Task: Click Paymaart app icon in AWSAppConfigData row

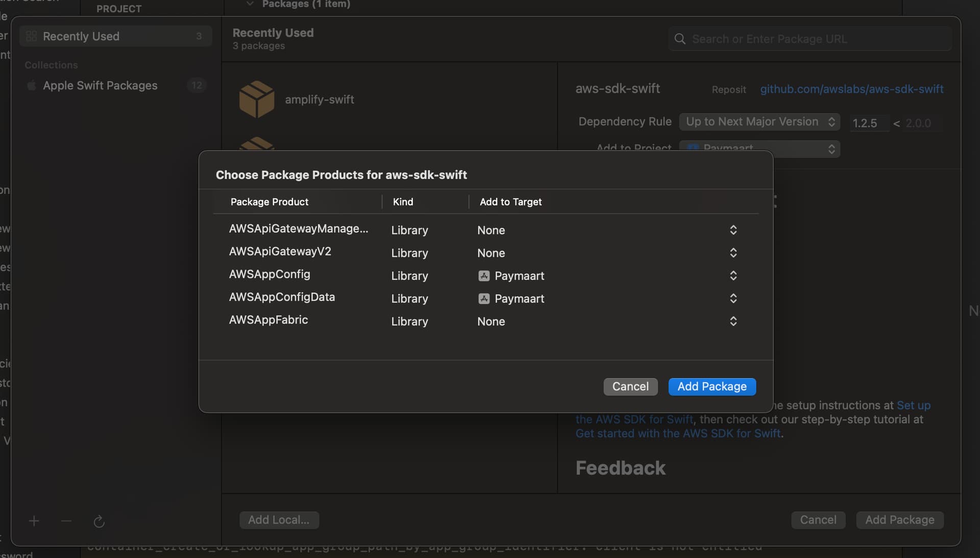Action: point(484,299)
